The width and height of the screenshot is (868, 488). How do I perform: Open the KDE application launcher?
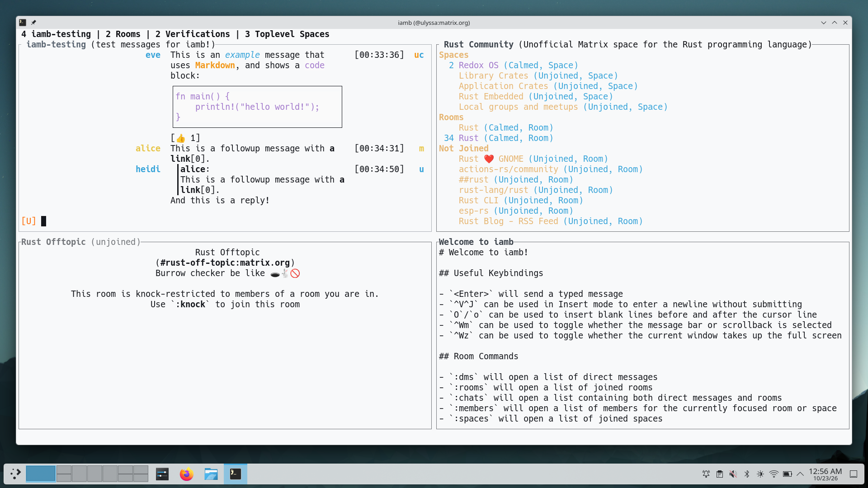(15, 474)
